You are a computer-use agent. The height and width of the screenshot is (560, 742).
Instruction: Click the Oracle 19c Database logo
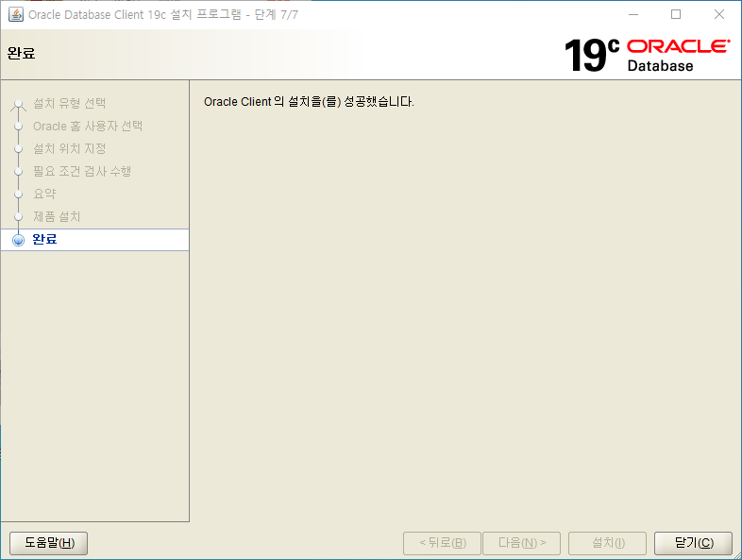click(x=648, y=56)
